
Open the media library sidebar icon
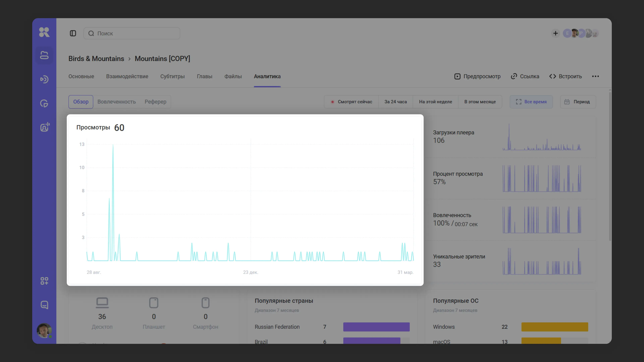[44, 55]
